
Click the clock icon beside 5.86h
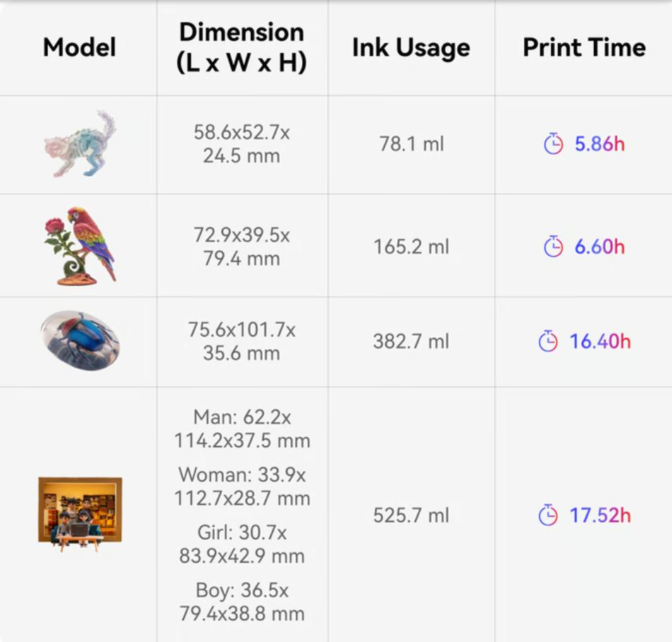tap(553, 144)
